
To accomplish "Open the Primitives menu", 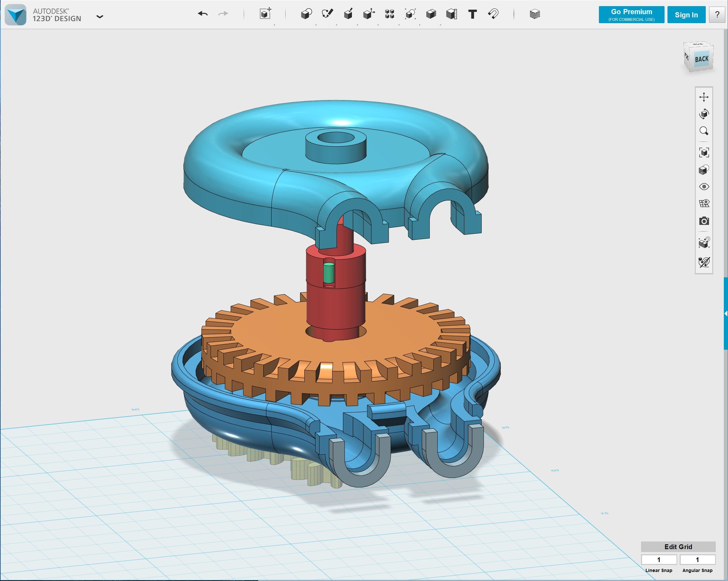I will click(x=306, y=14).
